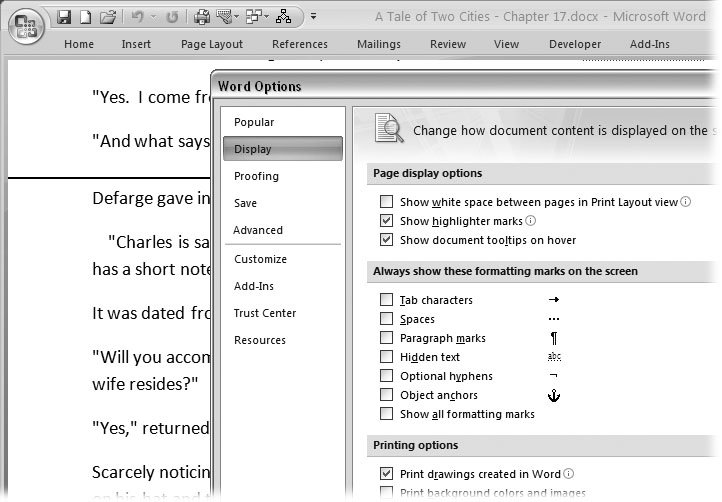
Task: Open the Customize Quick Access Toolbar dropdown
Action: tap(313, 17)
